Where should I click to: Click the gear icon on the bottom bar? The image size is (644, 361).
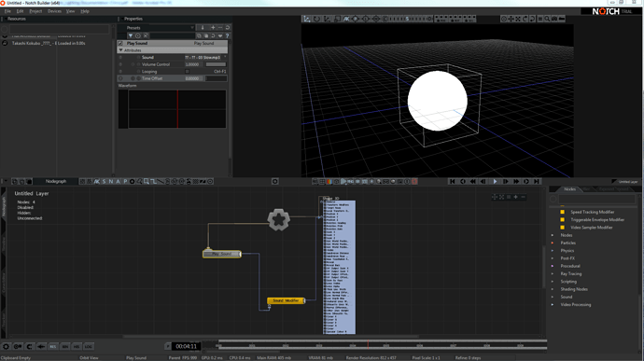click(x=6, y=347)
